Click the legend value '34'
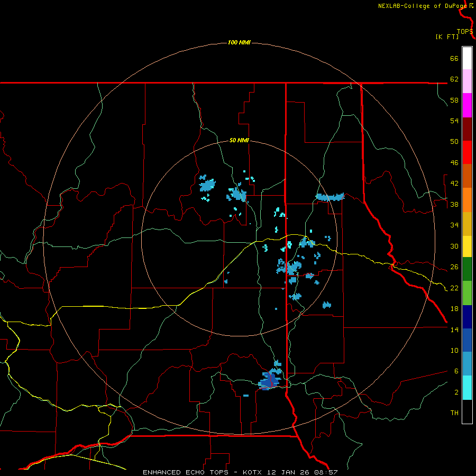This screenshot has height=476, width=476. pos(454,225)
